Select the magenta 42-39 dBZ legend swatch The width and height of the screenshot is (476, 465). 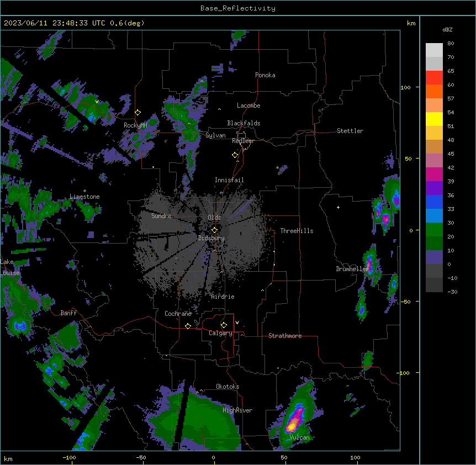tap(434, 174)
